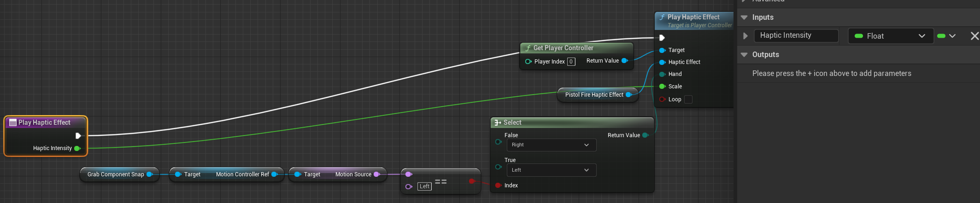Click the Player Index value field
Screen dimensions: 980x203
[x=571, y=62]
